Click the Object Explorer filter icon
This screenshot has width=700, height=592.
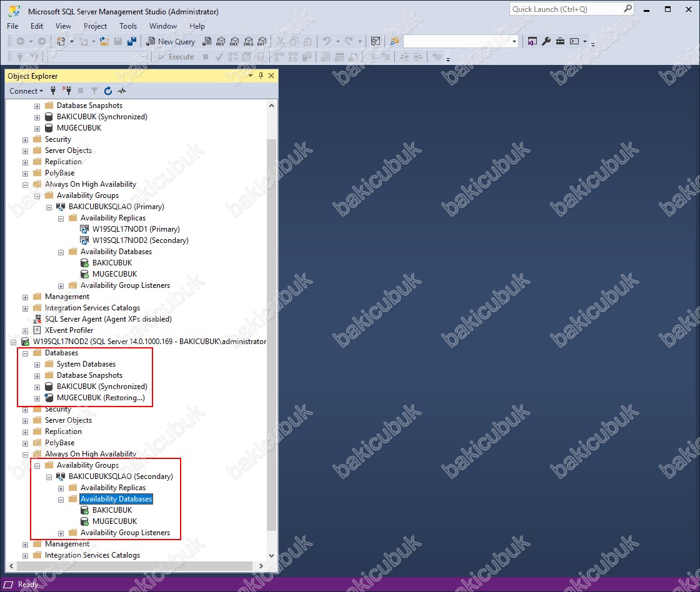(x=94, y=91)
